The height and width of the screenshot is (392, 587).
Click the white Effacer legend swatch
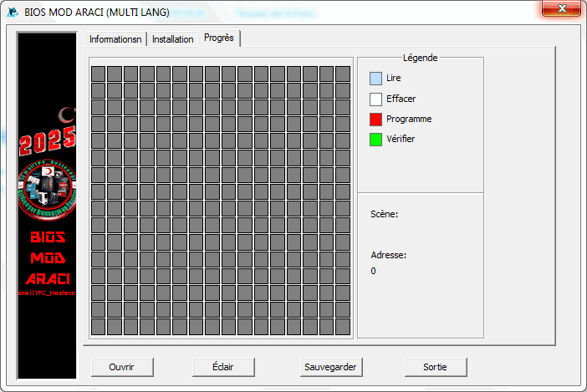375,99
